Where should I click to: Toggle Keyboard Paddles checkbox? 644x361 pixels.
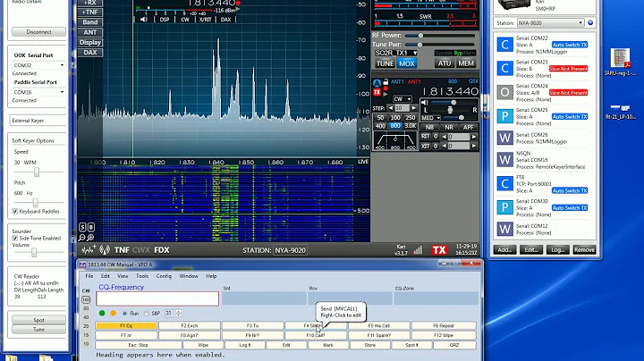(15, 211)
